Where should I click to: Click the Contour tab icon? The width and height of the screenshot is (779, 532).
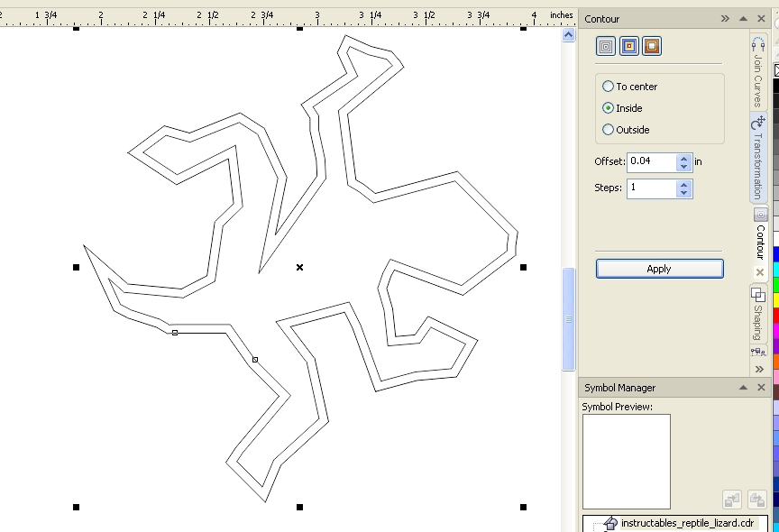click(x=761, y=215)
